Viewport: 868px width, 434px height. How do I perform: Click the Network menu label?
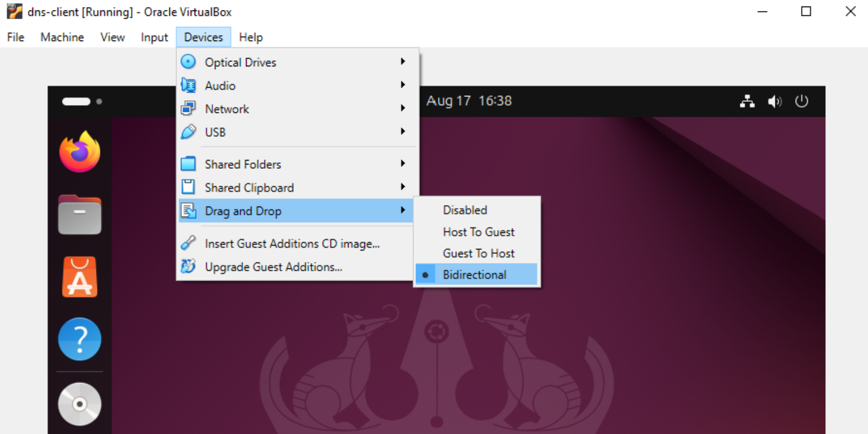[227, 109]
